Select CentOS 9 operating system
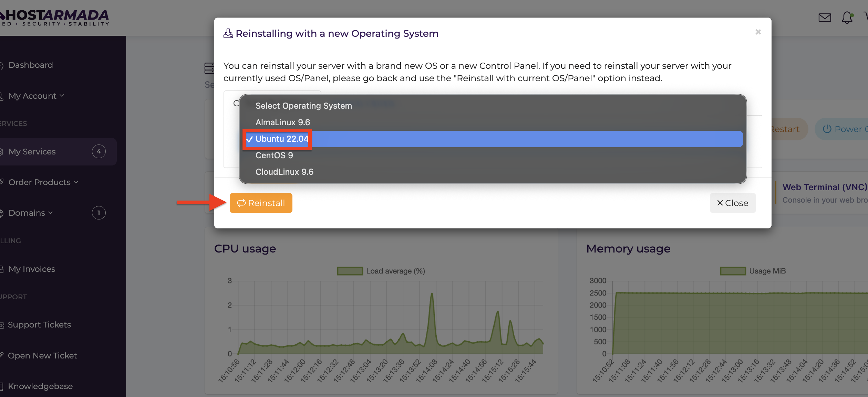The height and width of the screenshot is (397, 868). [493, 155]
